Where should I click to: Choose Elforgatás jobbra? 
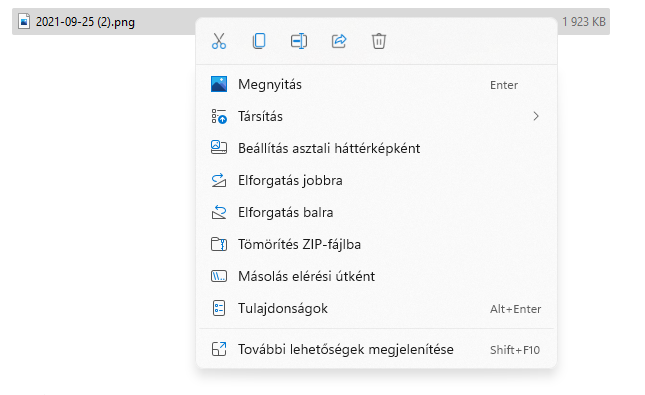376,180
